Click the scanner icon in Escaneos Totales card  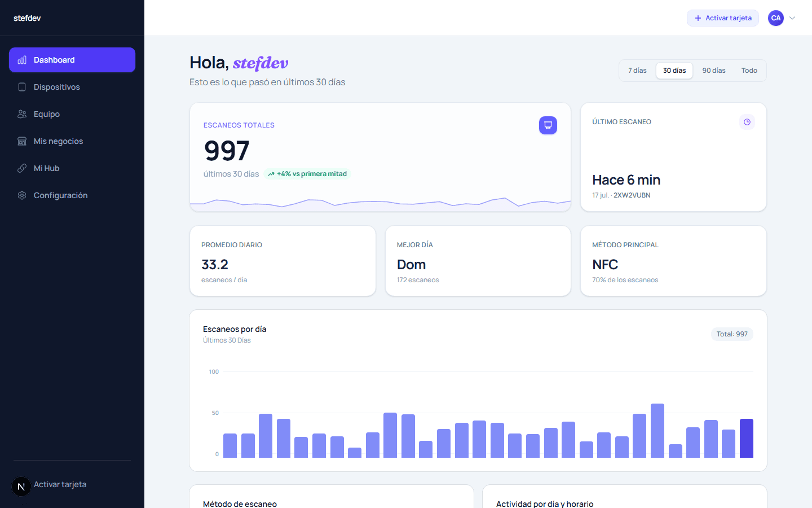[548, 125]
